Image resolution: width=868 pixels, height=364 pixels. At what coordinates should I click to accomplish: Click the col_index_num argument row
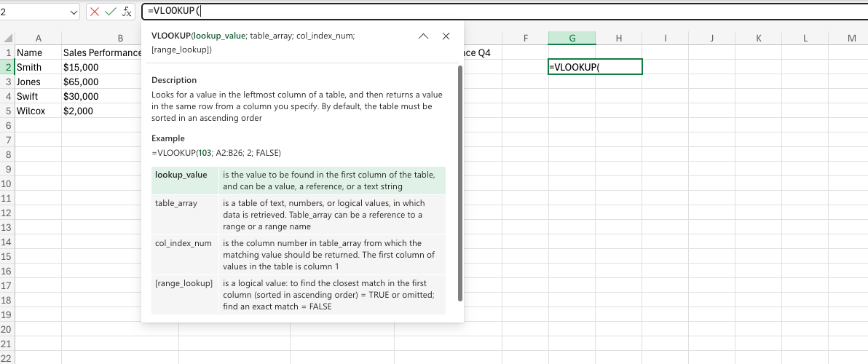click(x=299, y=255)
